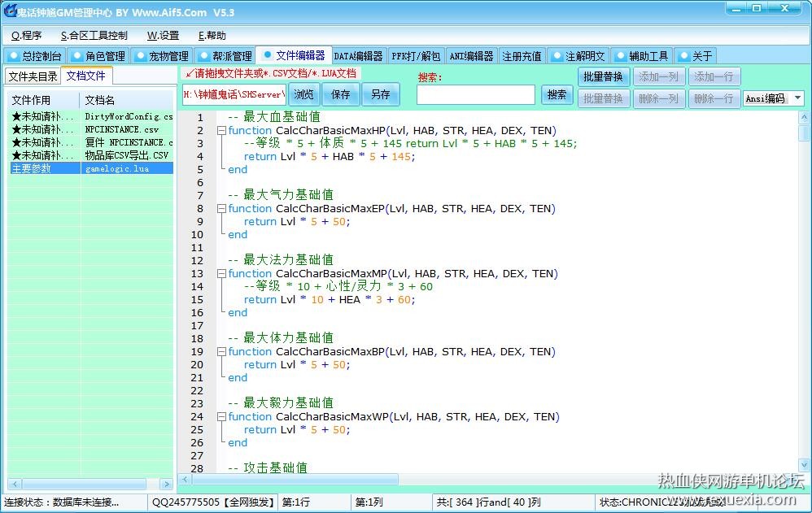This screenshot has width=812, height=513.
Task: Open the ANI编辑器 tab
Action: [471, 56]
